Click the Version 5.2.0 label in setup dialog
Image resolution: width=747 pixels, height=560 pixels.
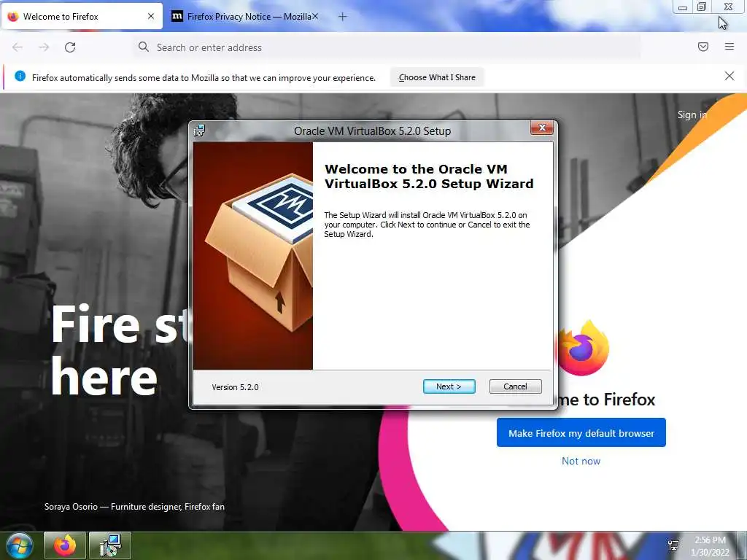point(236,387)
